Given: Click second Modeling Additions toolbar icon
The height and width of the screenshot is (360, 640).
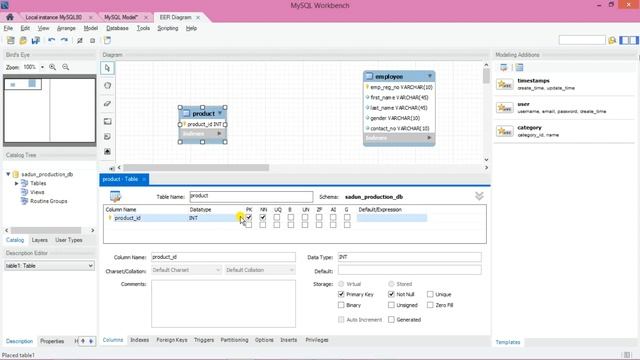Looking at the screenshot, I should (x=519, y=67).
